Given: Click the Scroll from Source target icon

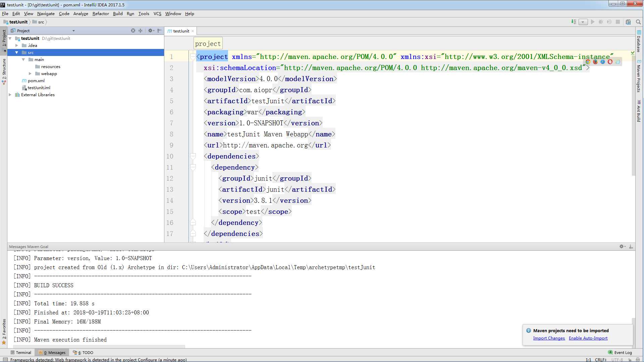Looking at the screenshot, I should (133, 31).
